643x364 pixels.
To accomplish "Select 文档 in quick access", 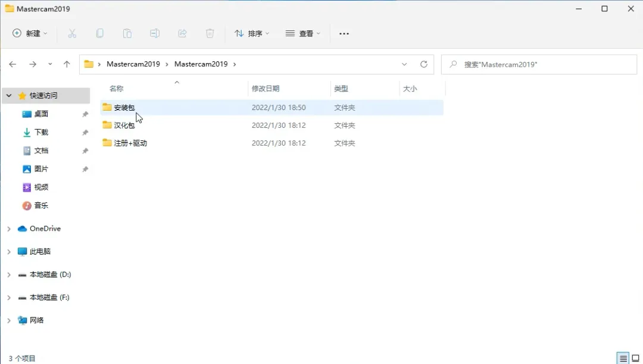I will tap(41, 150).
